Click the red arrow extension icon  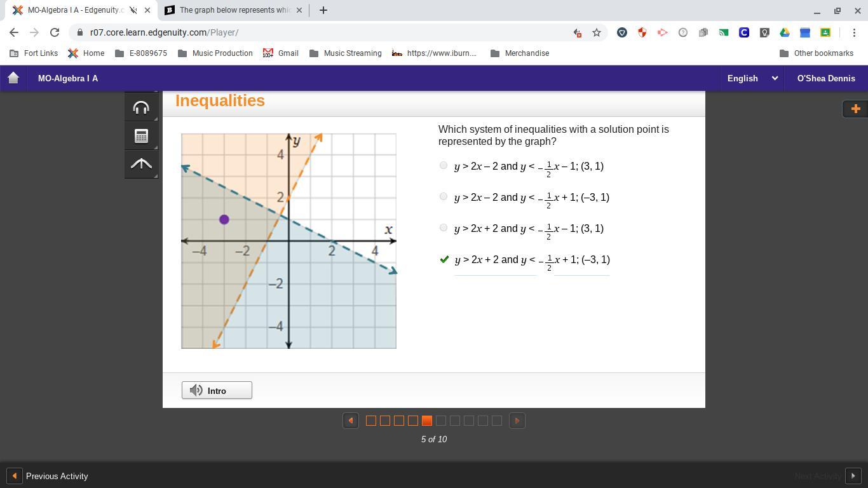coord(663,32)
